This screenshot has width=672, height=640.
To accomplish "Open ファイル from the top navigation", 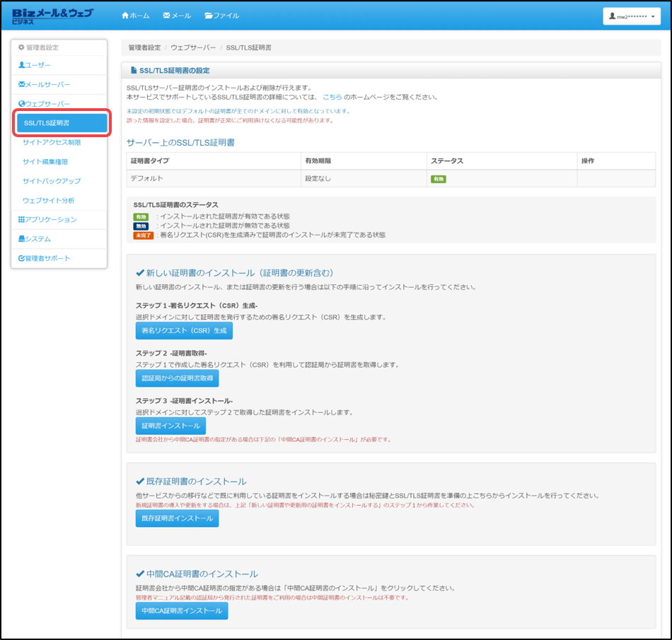I will 221,16.
